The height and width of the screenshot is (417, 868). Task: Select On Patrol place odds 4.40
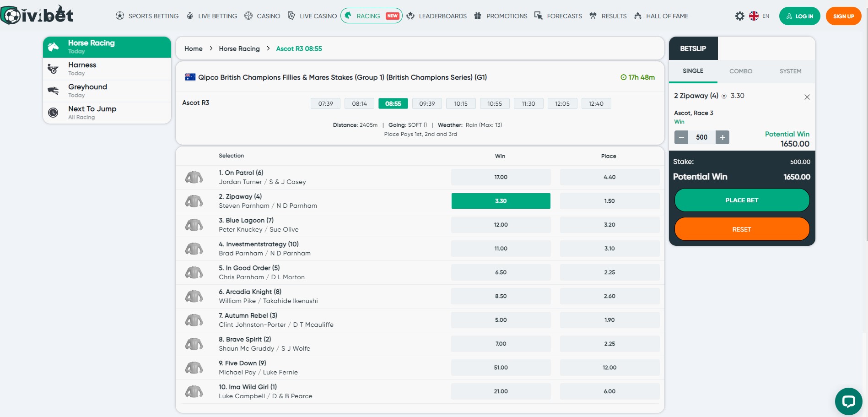point(609,177)
